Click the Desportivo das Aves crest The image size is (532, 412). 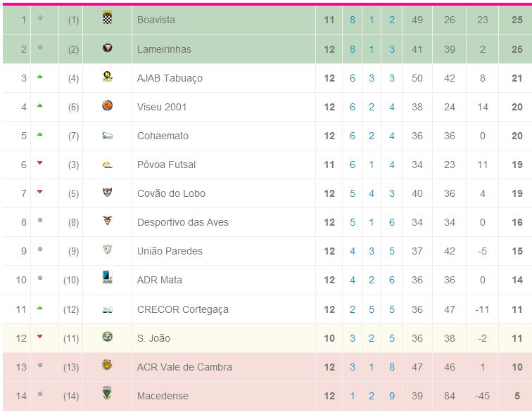click(107, 221)
